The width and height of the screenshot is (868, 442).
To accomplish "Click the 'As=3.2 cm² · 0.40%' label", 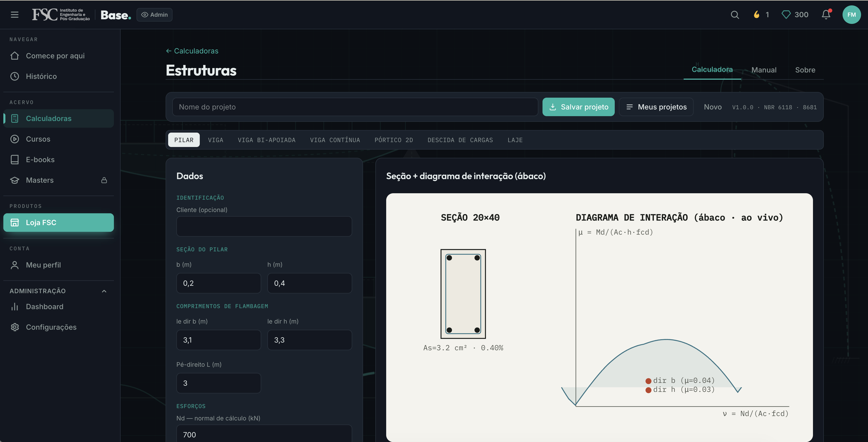I will [x=463, y=348].
